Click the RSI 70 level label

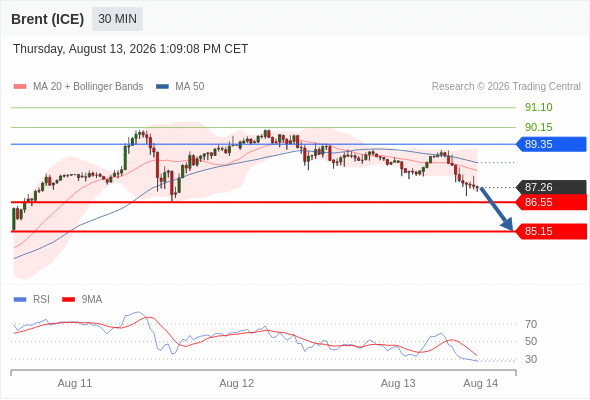(x=531, y=324)
